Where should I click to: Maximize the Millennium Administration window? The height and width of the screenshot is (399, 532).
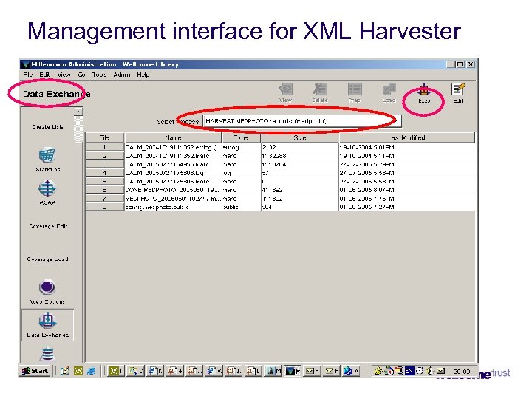tap(460, 64)
